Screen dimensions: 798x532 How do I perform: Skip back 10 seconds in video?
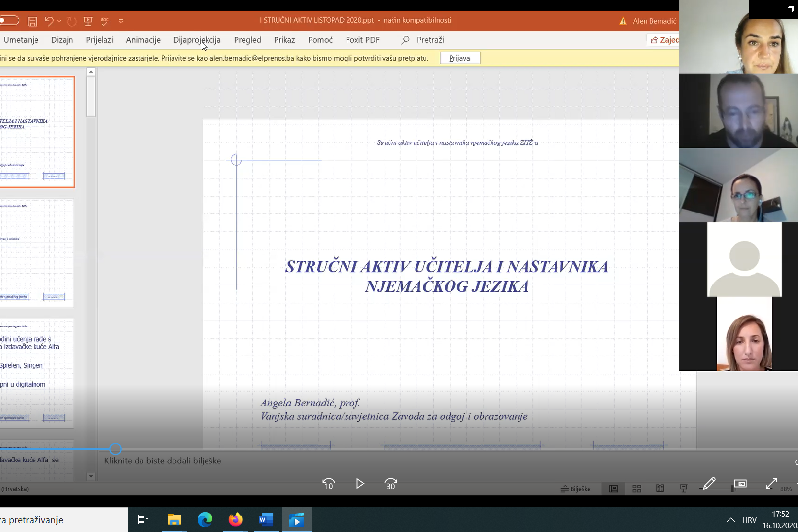pyautogui.click(x=328, y=484)
